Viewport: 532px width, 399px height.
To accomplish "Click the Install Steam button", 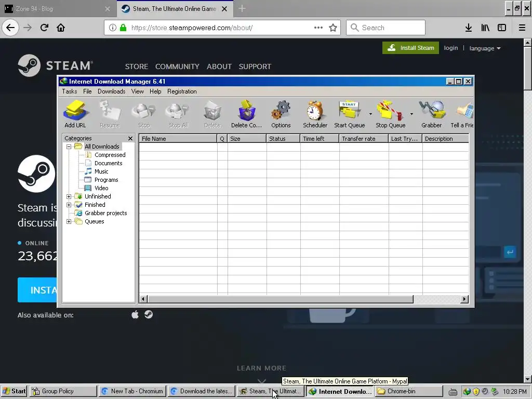I will pos(410,48).
